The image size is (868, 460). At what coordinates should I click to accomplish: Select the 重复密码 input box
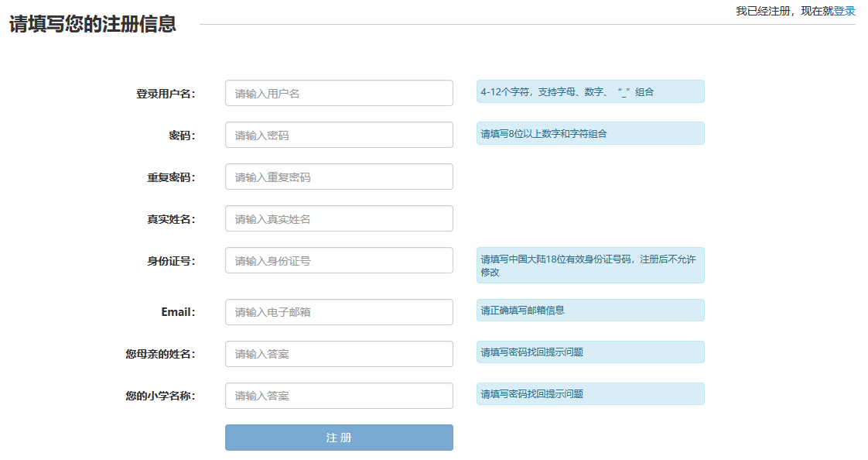(x=339, y=177)
